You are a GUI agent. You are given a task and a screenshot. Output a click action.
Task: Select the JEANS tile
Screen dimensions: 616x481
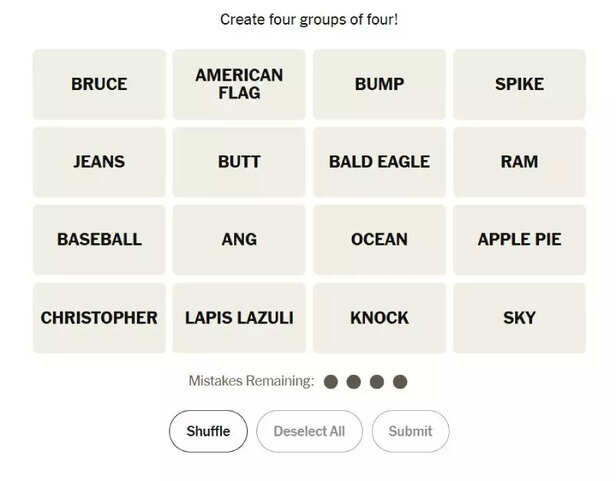(99, 161)
